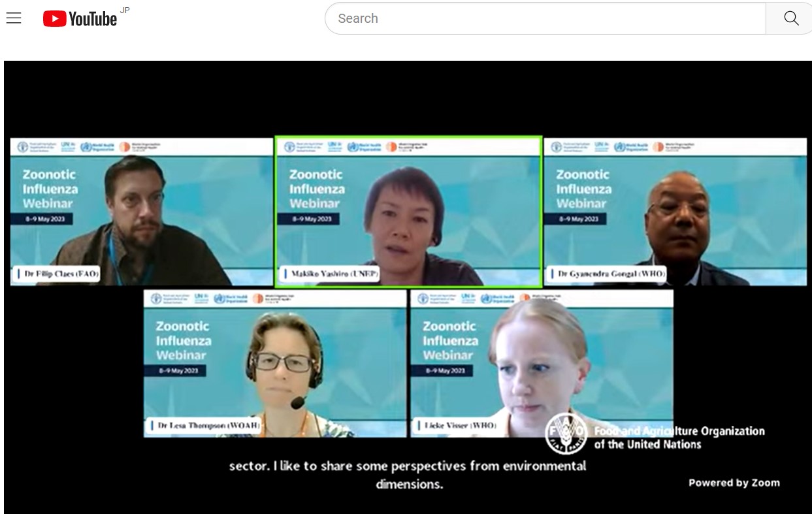This screenshot has height=514, width=812.
Task: Click the 'Powered by Zoom' text
Action: (x=734, y=483)
